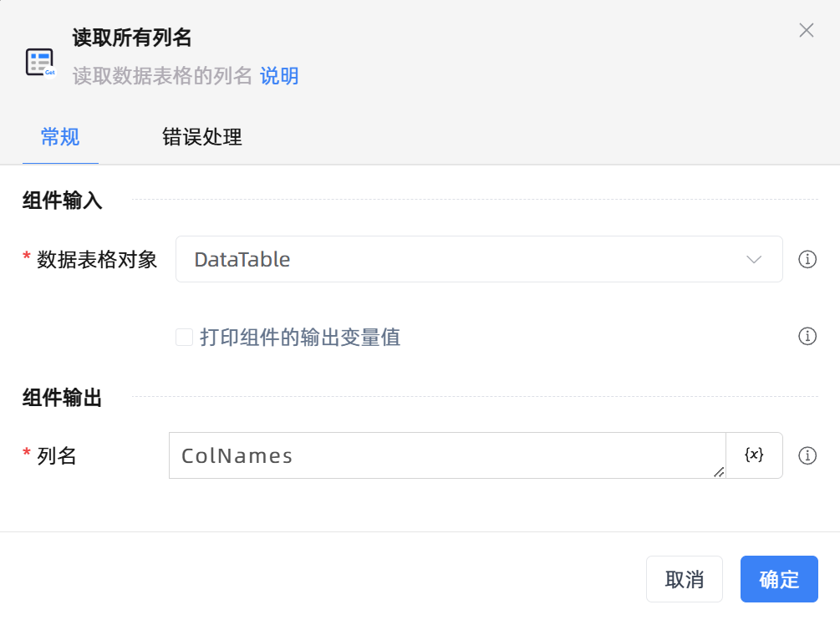Open the 数据表格对象 combo box

tap(479, 259)
